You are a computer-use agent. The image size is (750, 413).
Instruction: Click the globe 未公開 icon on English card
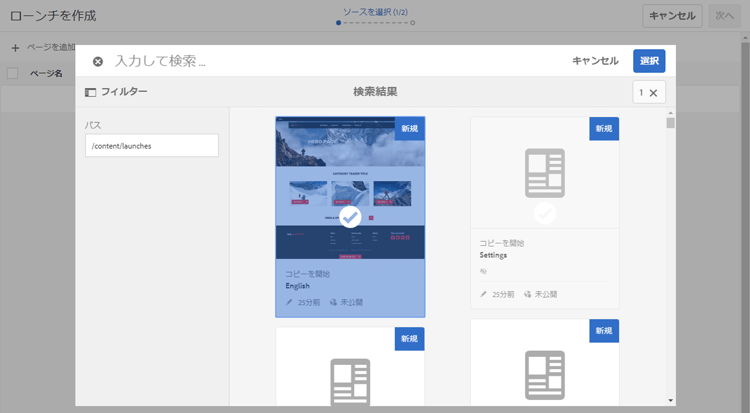click(333, 302)
